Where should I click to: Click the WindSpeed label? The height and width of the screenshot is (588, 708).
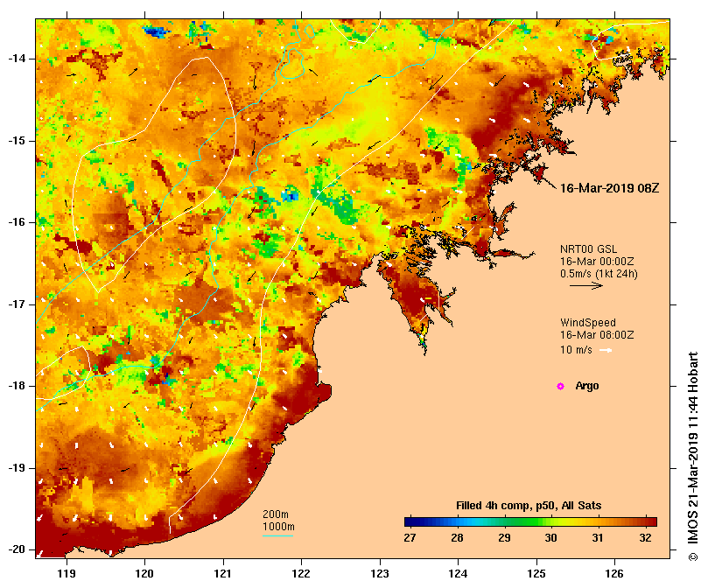tap(588, 323)
